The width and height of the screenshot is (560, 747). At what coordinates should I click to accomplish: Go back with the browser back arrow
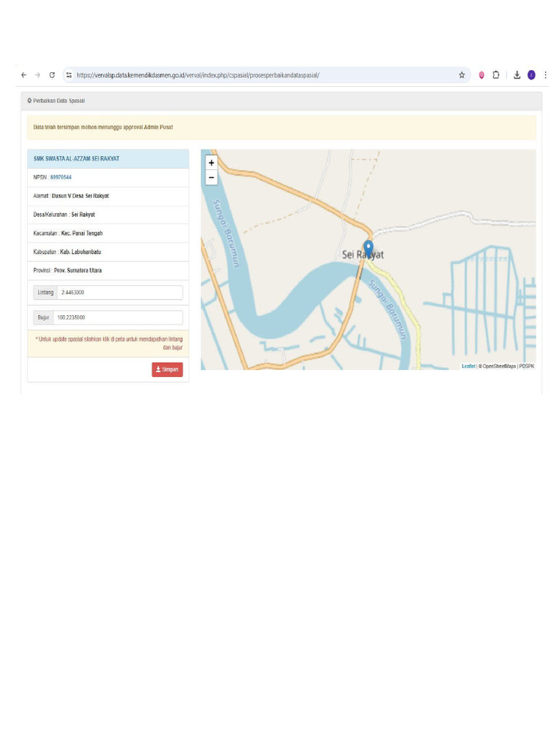[x=24, y=75]
